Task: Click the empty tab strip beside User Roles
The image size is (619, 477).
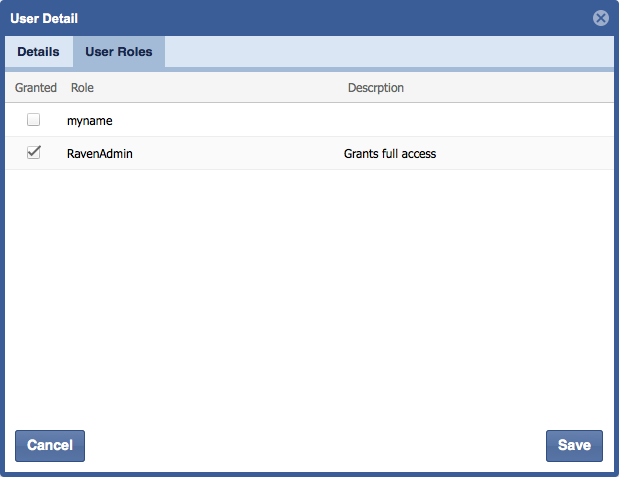Action: tap(390, 52)
